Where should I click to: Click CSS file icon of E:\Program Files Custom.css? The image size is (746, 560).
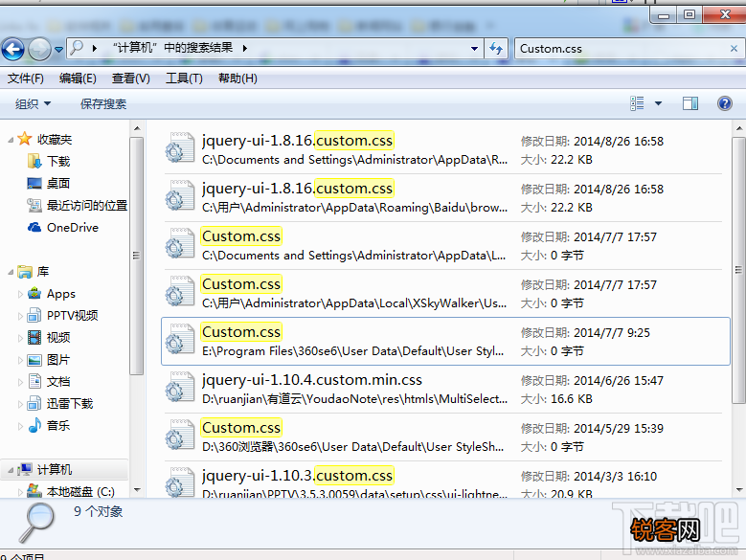pyautogui.click(x=180, y=339)
